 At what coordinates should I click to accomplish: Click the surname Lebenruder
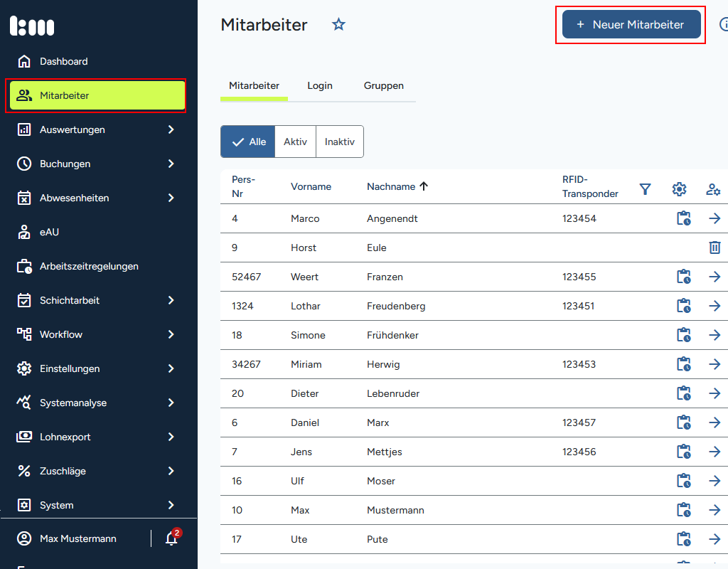pyautogui.click(x=393, y=393)
